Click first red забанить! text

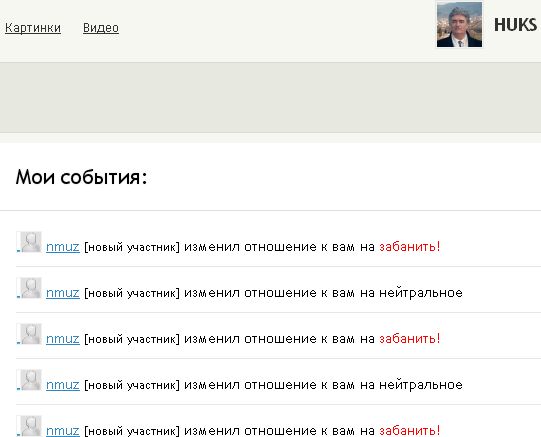[410, 247]
